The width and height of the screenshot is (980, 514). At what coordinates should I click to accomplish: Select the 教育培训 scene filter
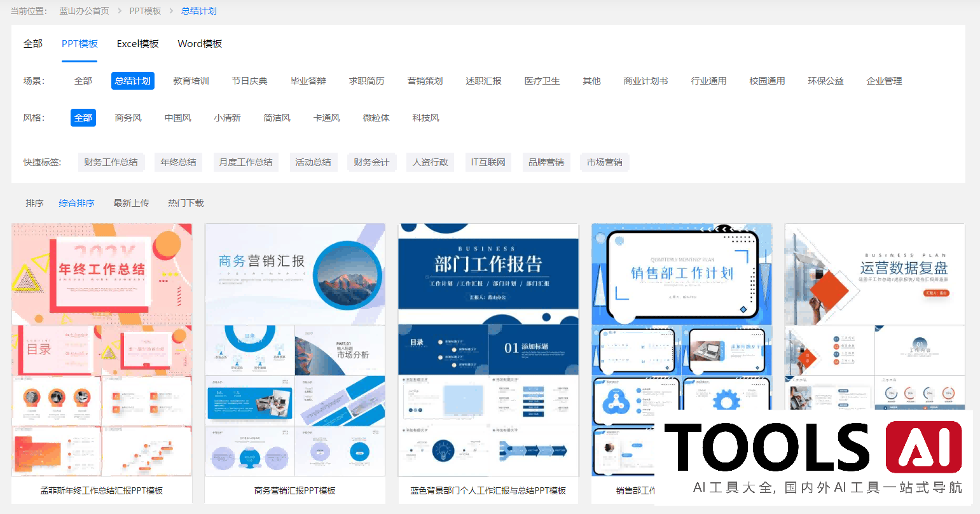(191, 81)
